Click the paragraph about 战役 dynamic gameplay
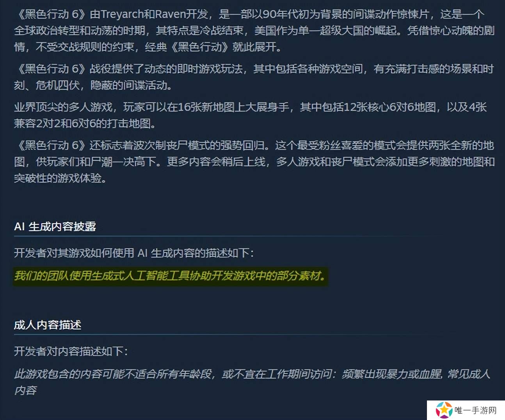Image resolution: width=505 pixels, height=420 pixels. pyautogui.click(x=254, y=77)
